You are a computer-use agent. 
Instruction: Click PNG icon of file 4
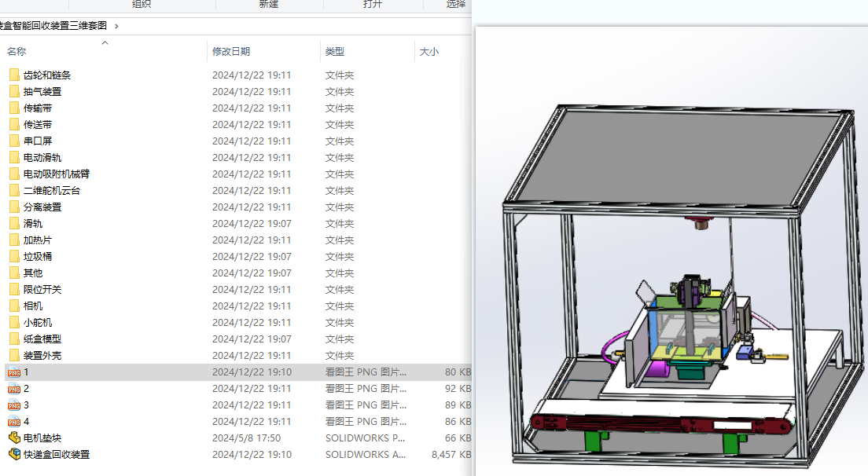(x=14, y=422)
